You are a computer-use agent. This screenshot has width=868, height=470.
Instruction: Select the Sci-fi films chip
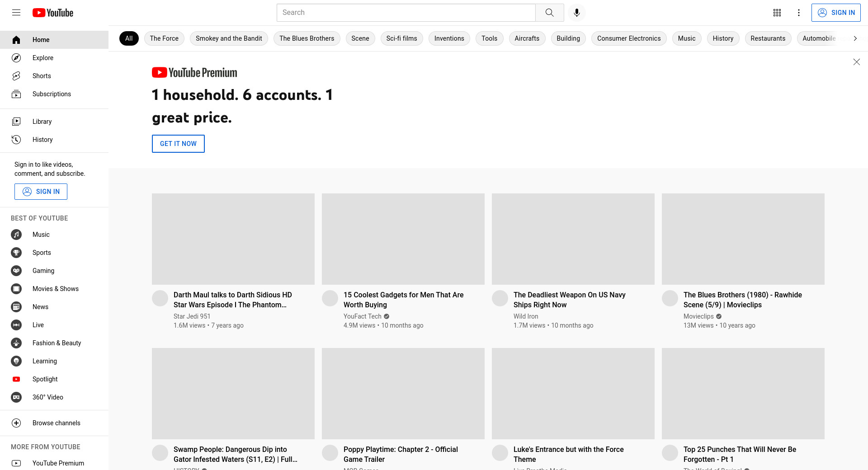click(402, 38)
